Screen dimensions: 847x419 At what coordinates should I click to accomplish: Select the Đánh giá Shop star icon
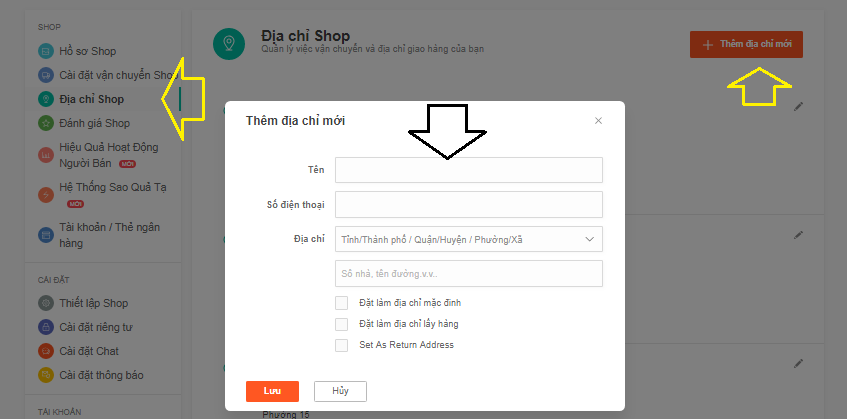[x=46, y=123]
